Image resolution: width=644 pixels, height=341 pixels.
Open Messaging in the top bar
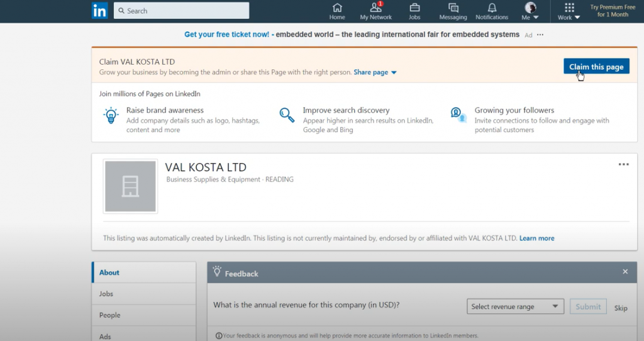pos(453,11)
